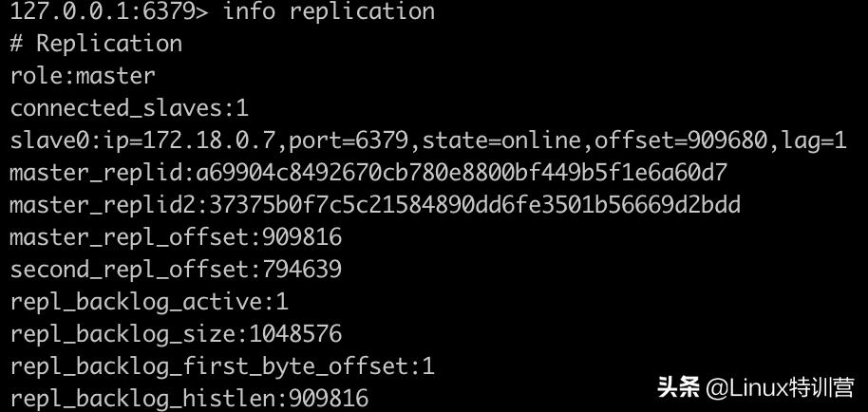Click the repl_backlog_histlen:909816 line
Viewport: 868px width, 412px height.
[189, 398]
